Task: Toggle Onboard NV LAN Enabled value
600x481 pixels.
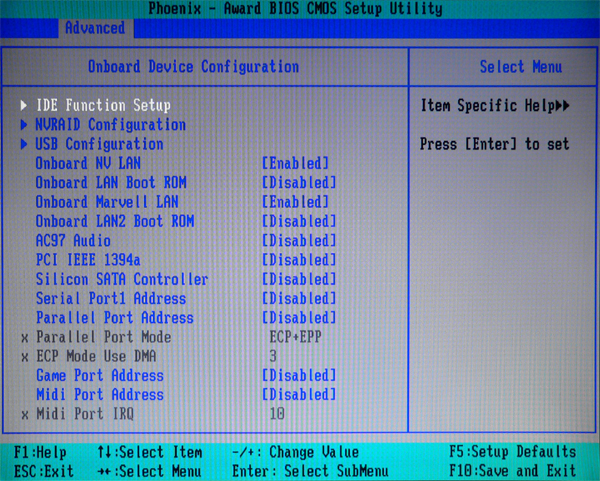Action: [x=295, y=163]
